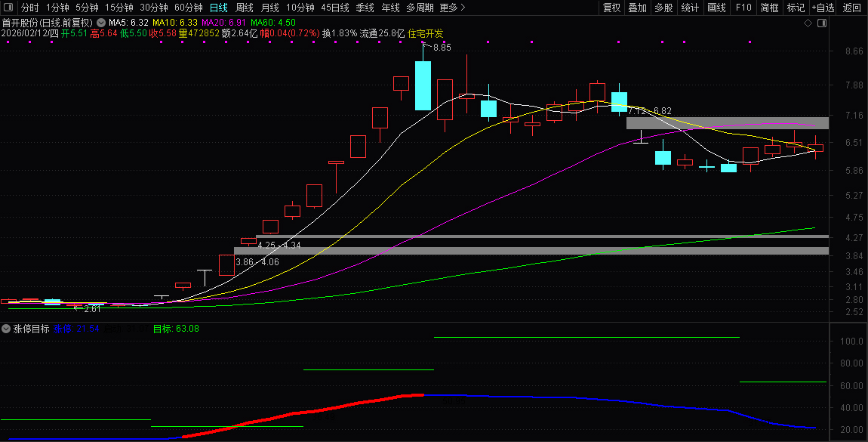Click the MA10: 6.33 label
This screenshot has height=442, width=868.
tap(175, 23)
